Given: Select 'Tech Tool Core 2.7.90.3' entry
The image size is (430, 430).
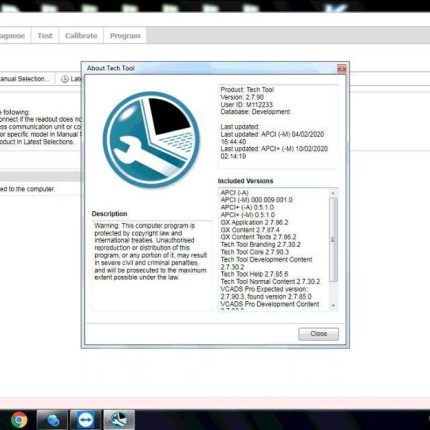Looking at the screenshot, I should (255, 252).
